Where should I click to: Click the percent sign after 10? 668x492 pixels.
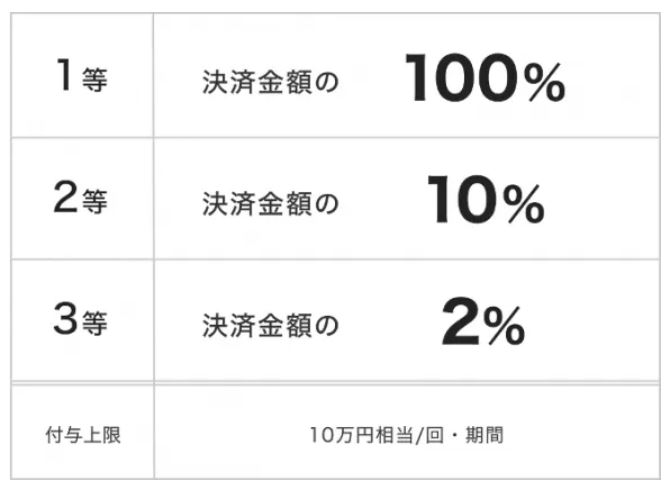[524, 204]
